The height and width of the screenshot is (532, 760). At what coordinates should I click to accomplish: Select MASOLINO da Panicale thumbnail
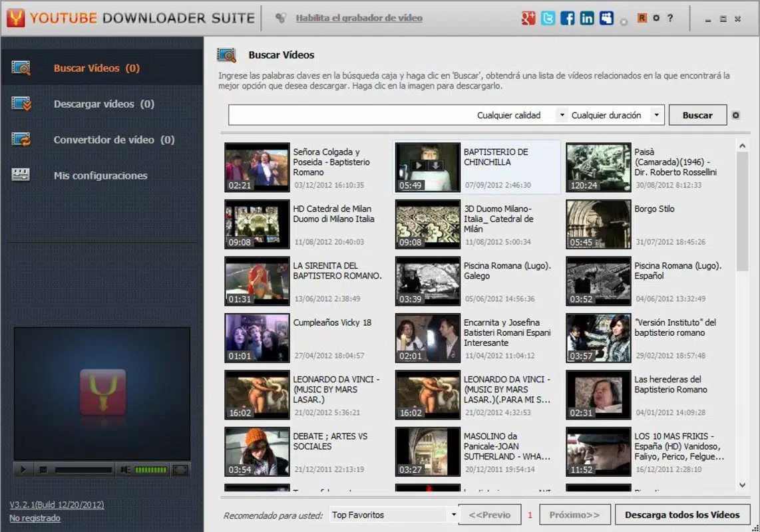pyautogui.click(x=427, y=452)
